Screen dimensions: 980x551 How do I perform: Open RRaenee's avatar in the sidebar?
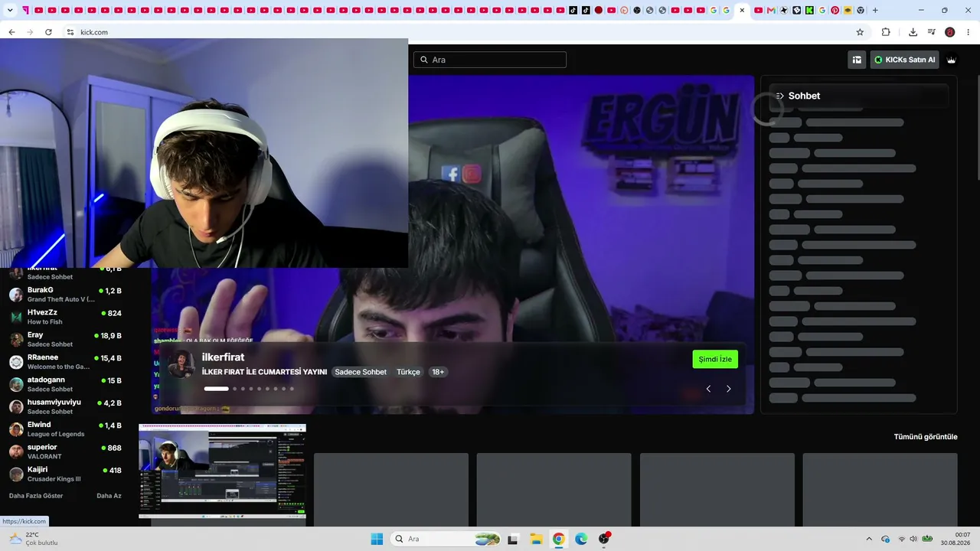[x=16, y=362]
